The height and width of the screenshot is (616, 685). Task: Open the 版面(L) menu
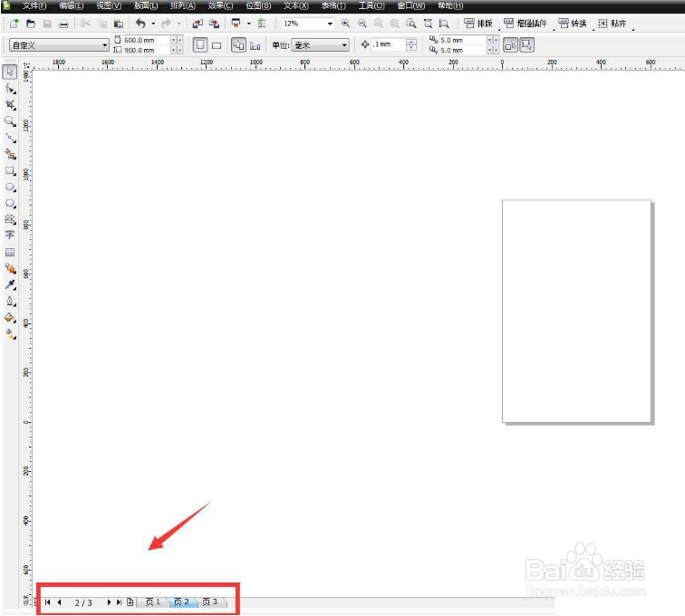pyautogui.click(x=146, y=6)
